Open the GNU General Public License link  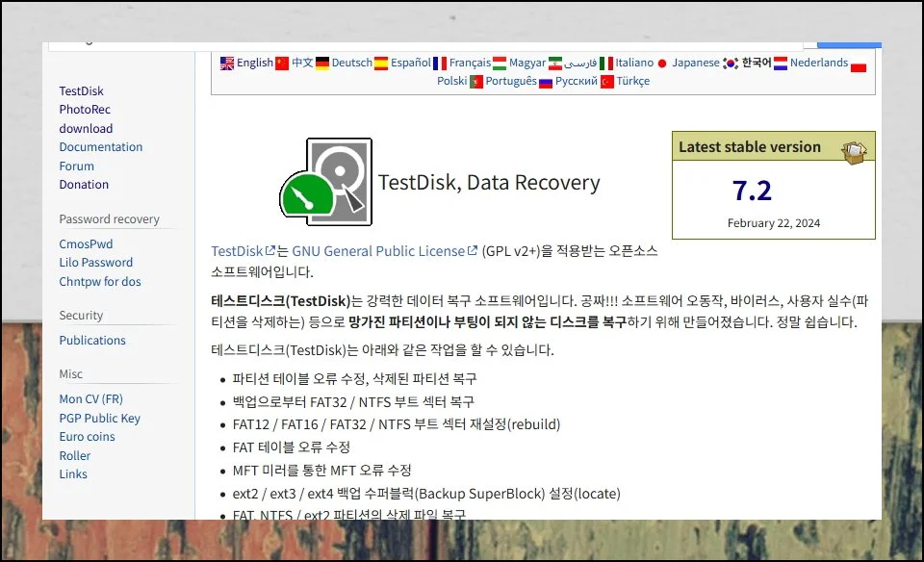(x=378, y=251)
